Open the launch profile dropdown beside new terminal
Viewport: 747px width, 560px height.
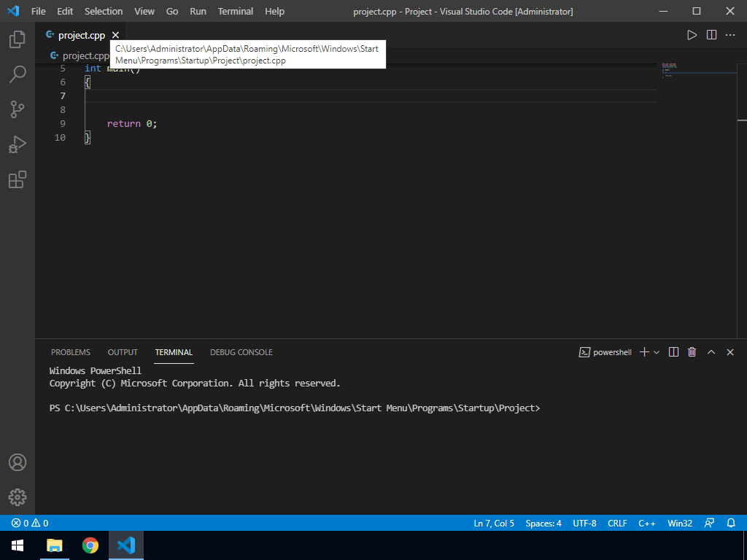[657, 352]
